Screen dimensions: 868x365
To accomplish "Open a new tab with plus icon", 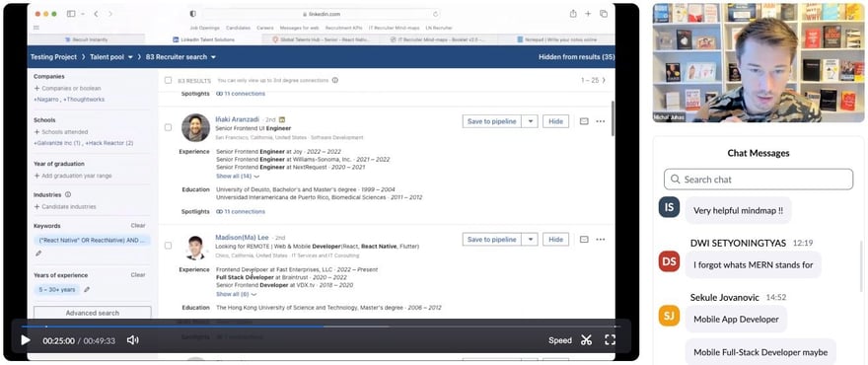I will [588, 14].
